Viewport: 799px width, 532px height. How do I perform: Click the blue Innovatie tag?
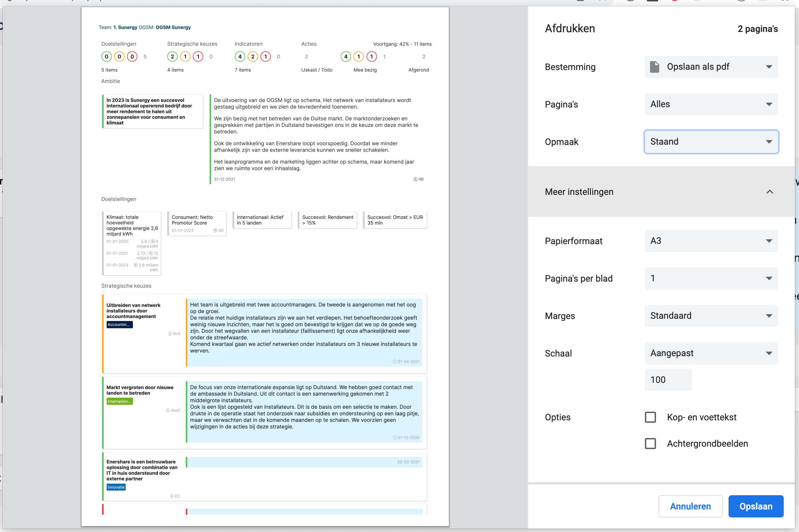(116, 487)
